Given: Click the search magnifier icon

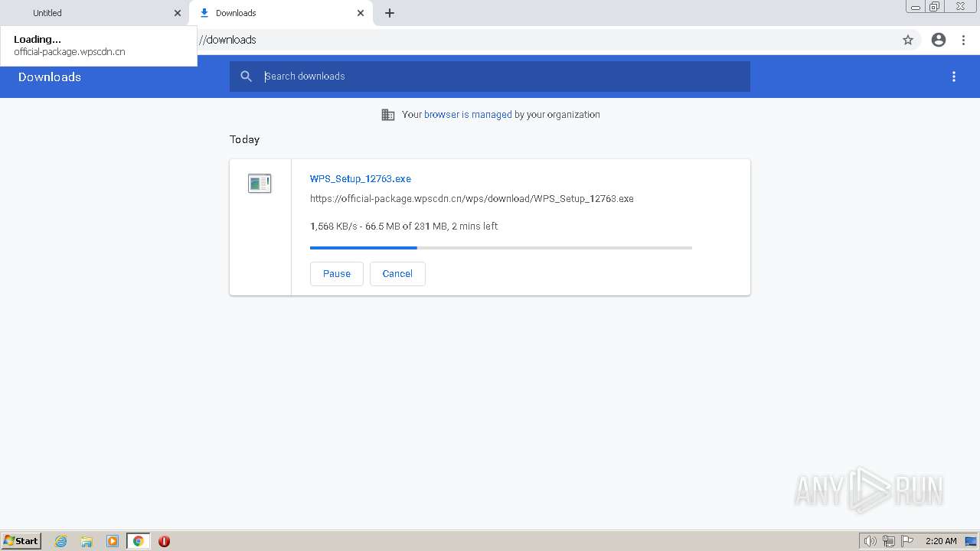Looking at the screenshot, I should (246, 77).
